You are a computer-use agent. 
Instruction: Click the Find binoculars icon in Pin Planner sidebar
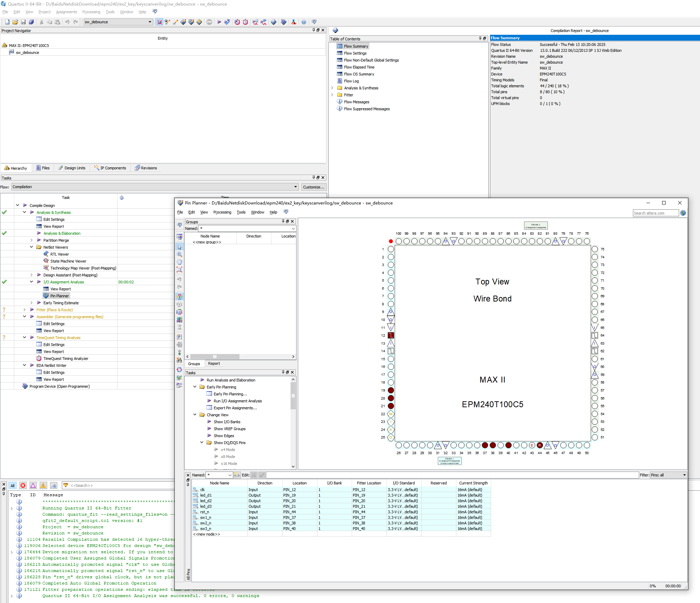coord(179,360)
